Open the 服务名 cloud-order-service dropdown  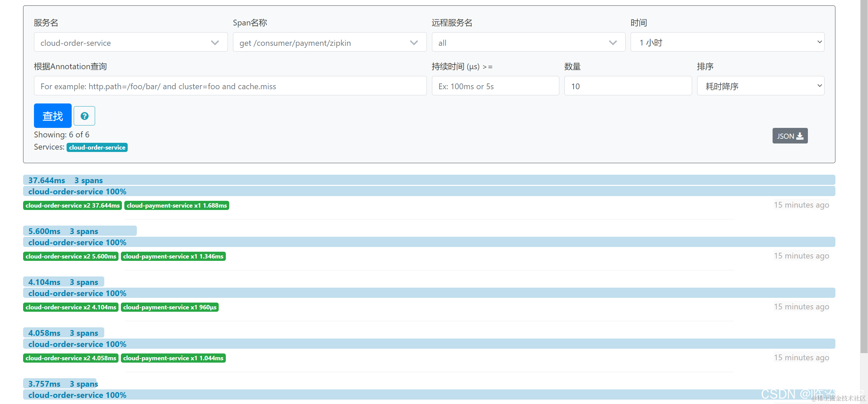(130, 42)
